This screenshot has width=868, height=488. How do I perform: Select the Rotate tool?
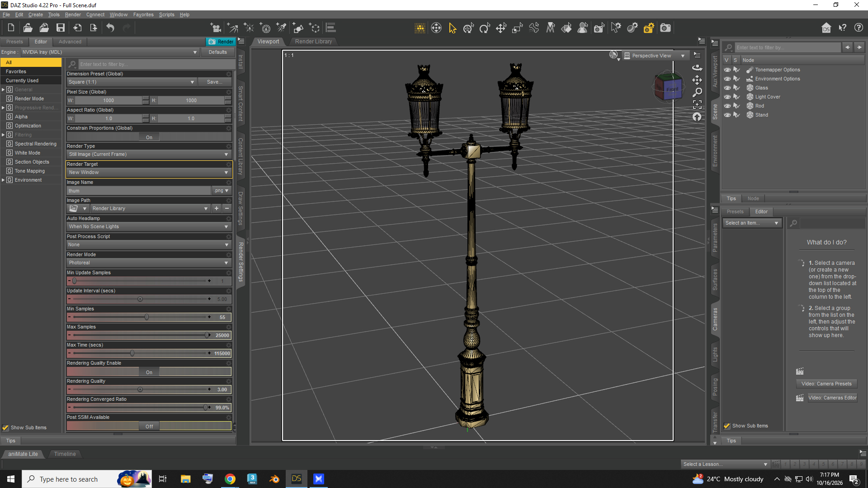[485, 28]
